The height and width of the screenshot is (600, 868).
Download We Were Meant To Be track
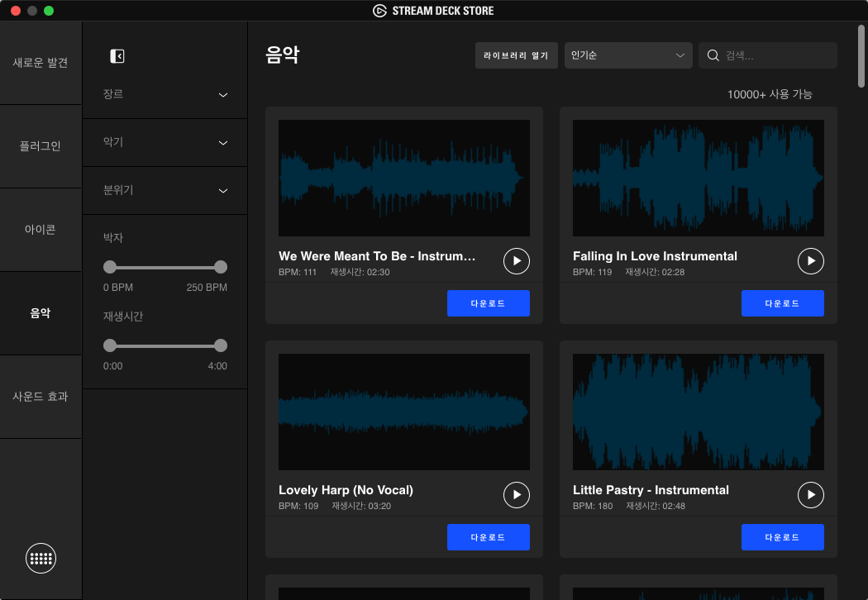489,303
